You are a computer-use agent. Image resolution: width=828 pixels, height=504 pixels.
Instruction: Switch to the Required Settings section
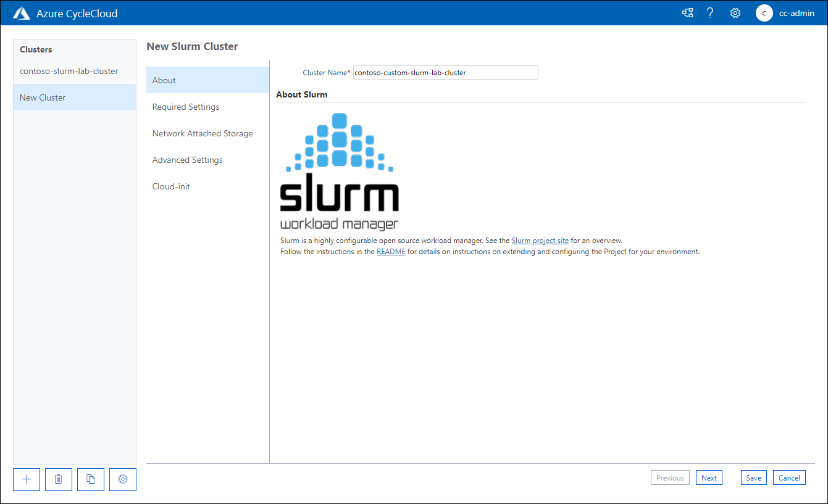point(185,106)
